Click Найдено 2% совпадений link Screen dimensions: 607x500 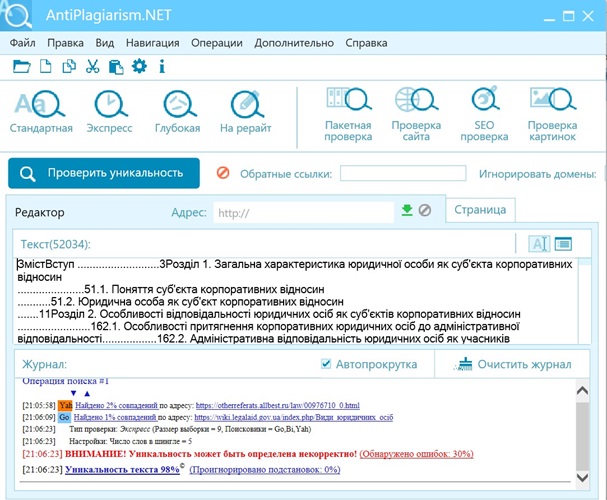click(x=117, y=406)
